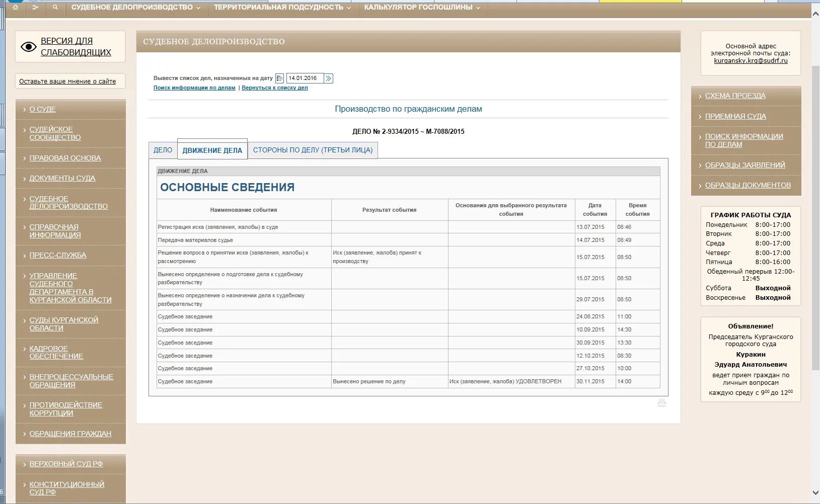Go to Правовая основа in sidebar

[x=65, y=158]
